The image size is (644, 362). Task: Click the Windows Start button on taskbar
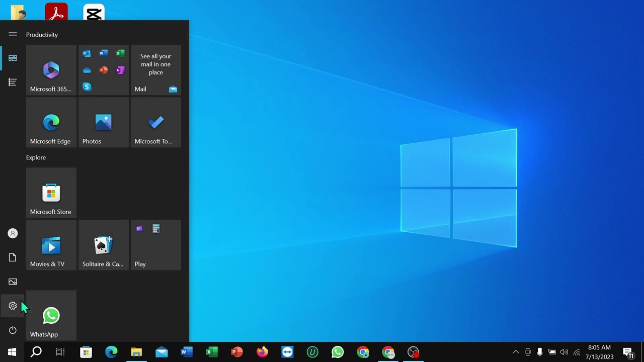[12, 352]
